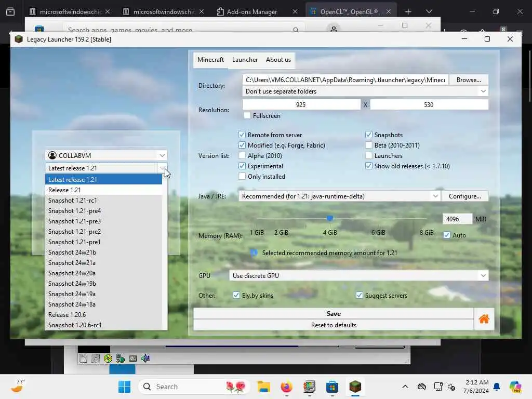
Task: Open the About us tab
Action: (278, 60)
